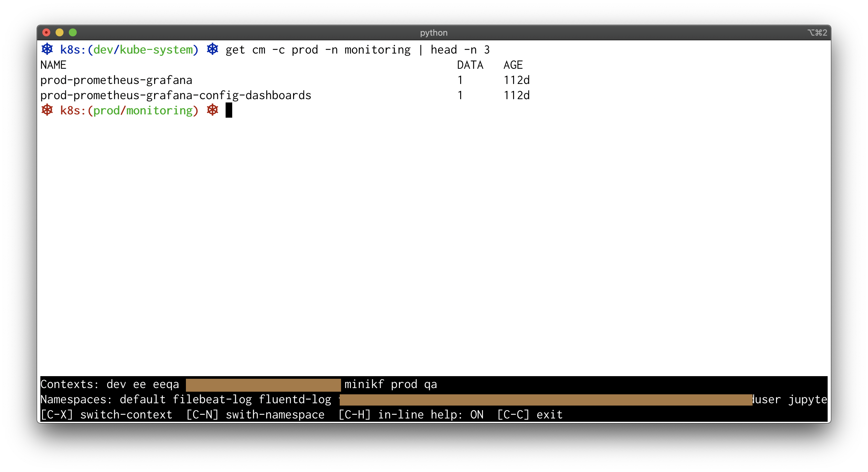Click the red Kubernetes wheel at prompt start
The width and height of the screenshot is (868, 472).
[47, 110]
